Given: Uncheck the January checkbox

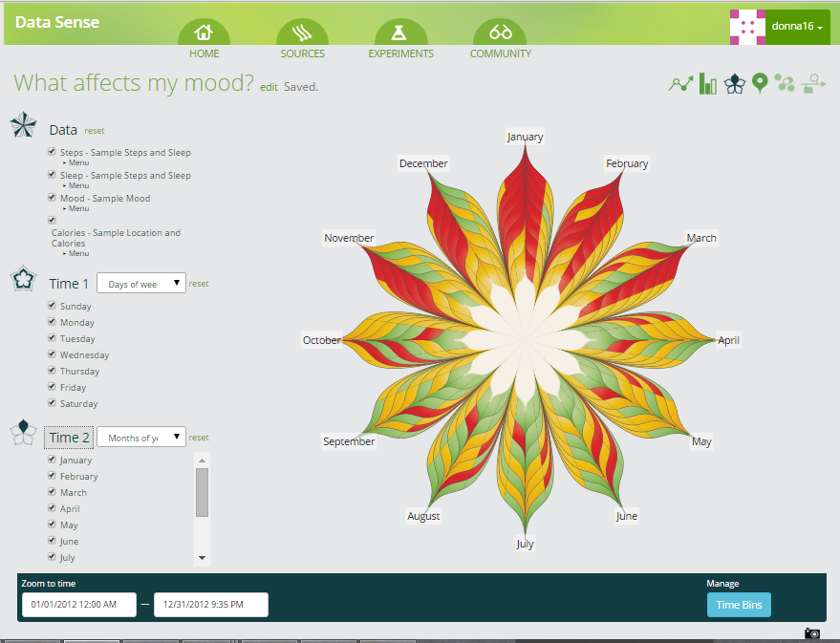Looking at the screenshot, I should 52,459.
